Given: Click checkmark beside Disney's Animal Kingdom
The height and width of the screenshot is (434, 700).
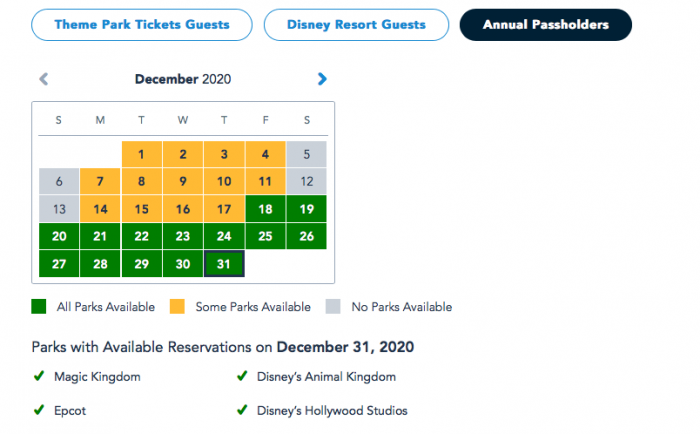Looking at the screenshot, I should point(242,377).
